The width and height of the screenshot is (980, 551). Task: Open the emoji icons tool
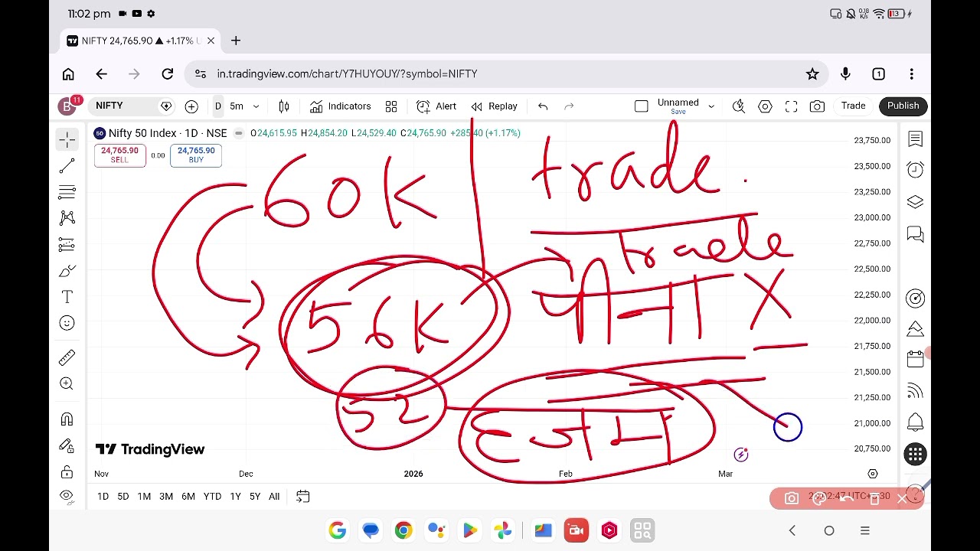(x=67, y=324)
